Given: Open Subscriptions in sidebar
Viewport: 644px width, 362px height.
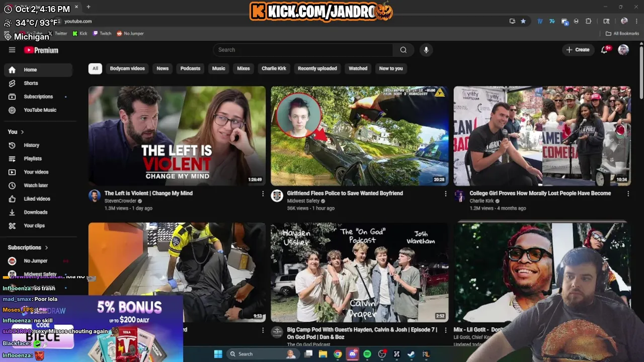Looking at the screenshot, I should [x=38, y=97].
